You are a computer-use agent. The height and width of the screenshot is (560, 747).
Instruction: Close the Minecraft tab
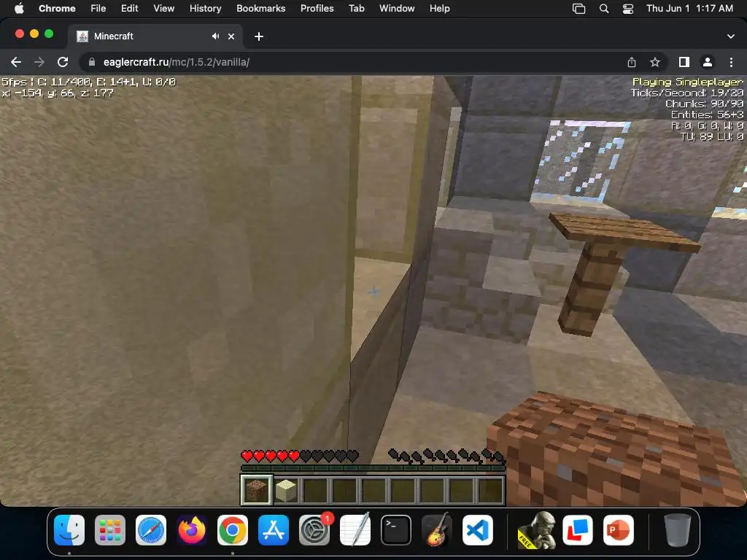[x=231, y=36]
